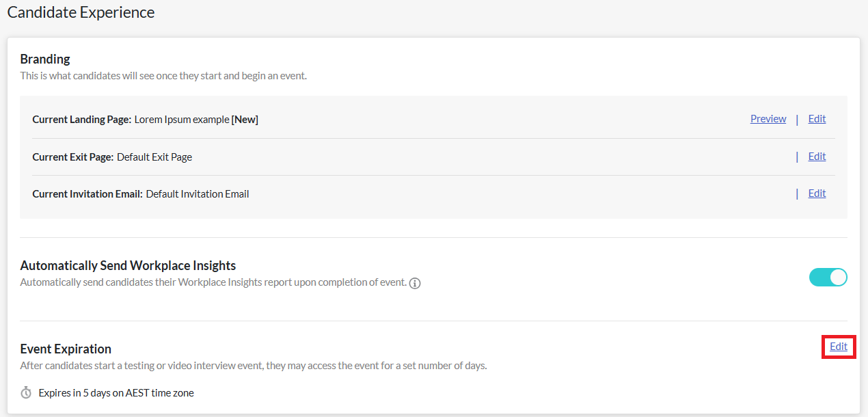Click the Automatically Send Workplace Insights heading

coord(128,266)
